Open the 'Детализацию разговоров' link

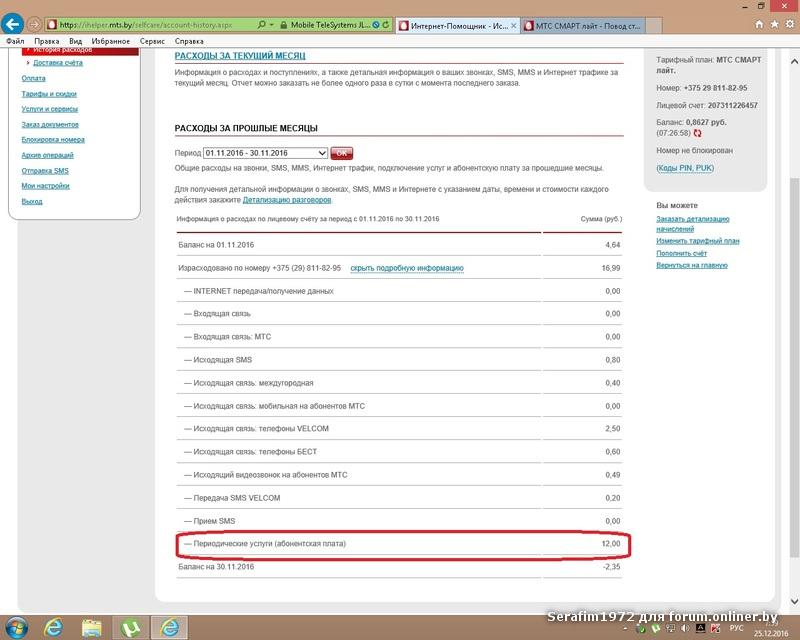point(286,200)
